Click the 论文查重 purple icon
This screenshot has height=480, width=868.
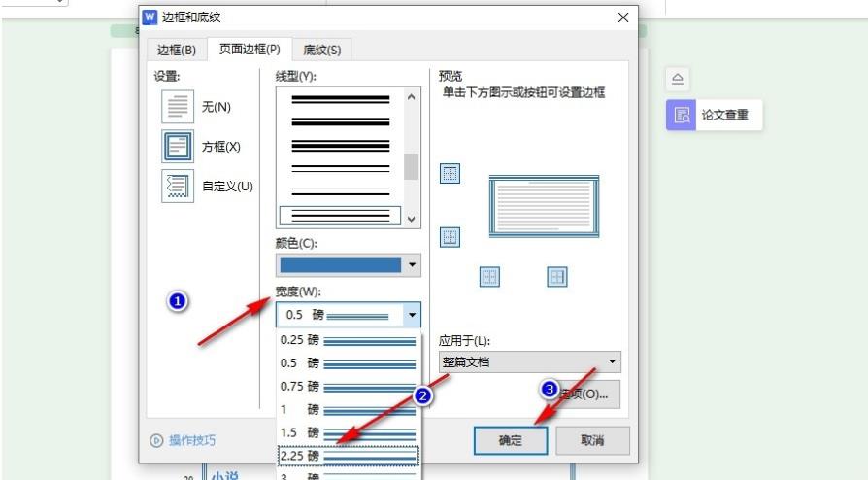click(x=681, y=115)
